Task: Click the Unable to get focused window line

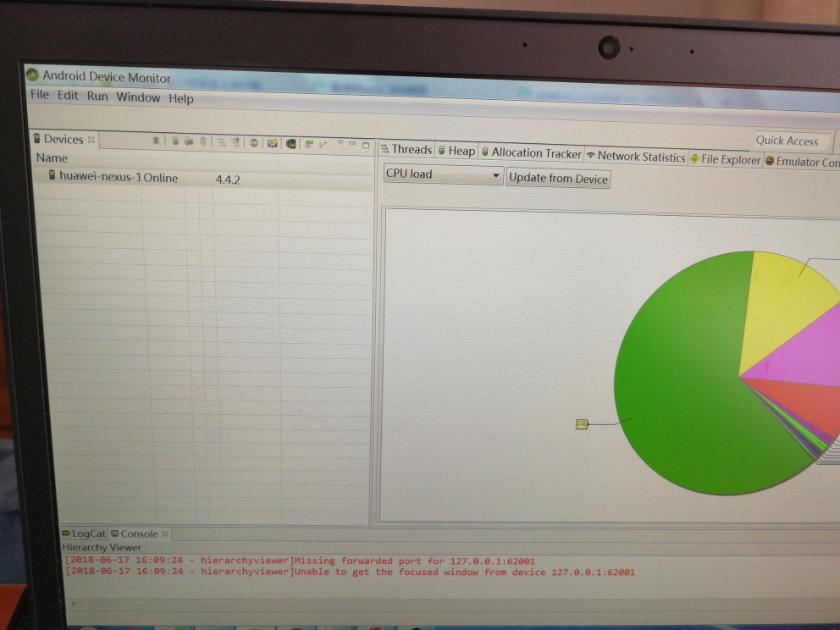Action: point(349,572)
